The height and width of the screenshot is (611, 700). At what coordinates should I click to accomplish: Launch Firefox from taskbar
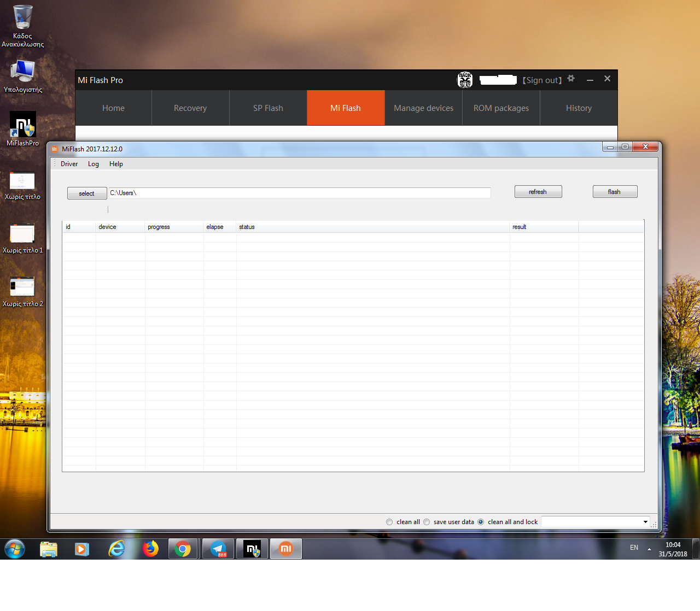coord(150,549)
